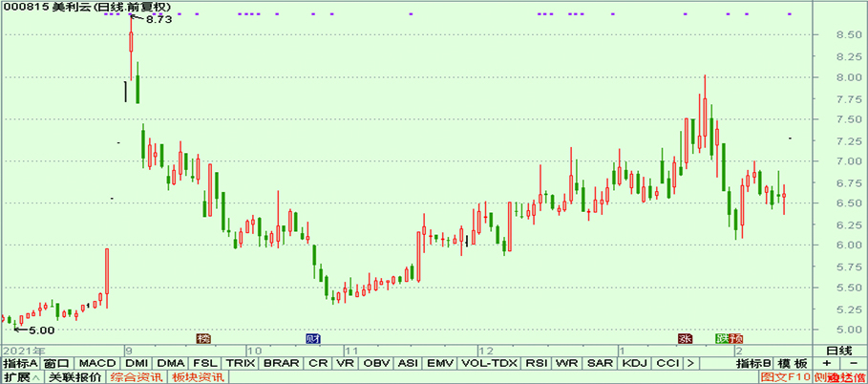Switch to the MACD indicator tab

pyautogui.click(x=96, y=364)
